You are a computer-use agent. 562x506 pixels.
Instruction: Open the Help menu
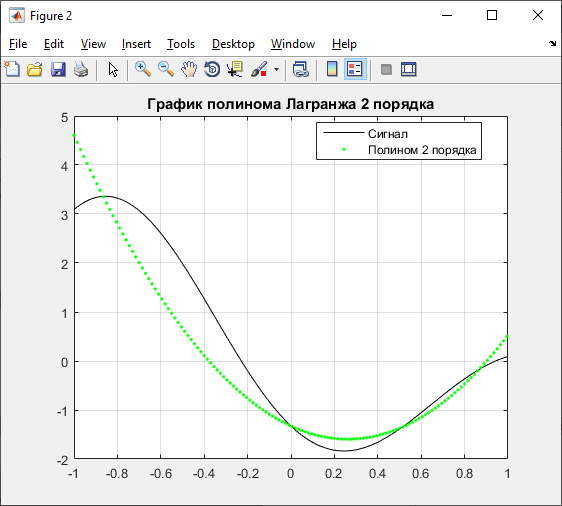[x=344, y=44]
